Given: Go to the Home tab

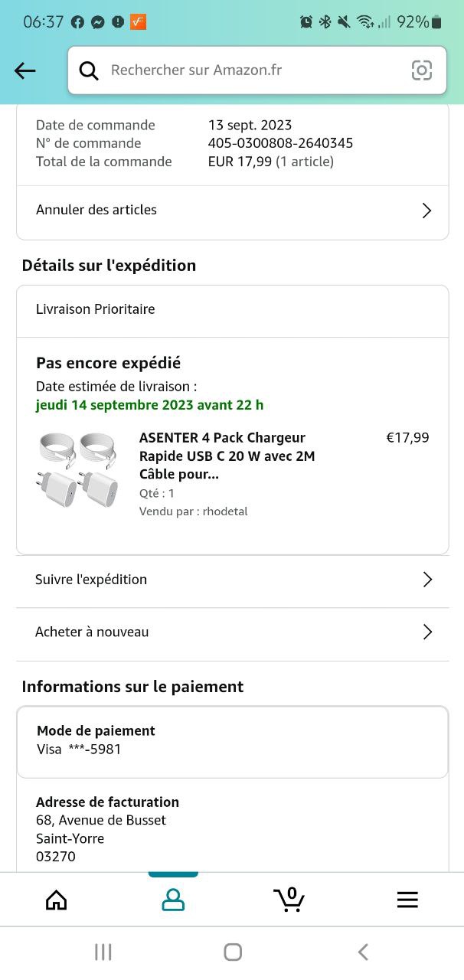Looking at the screenshot, I should (57, 900).
